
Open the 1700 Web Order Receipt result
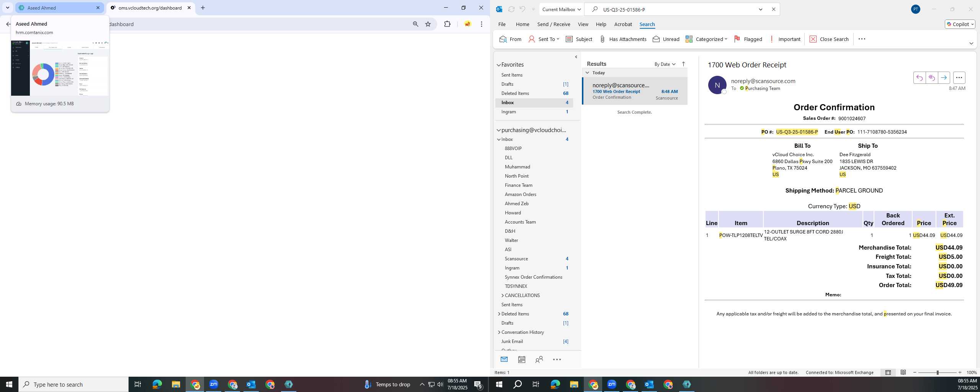(x=635, y=91)
